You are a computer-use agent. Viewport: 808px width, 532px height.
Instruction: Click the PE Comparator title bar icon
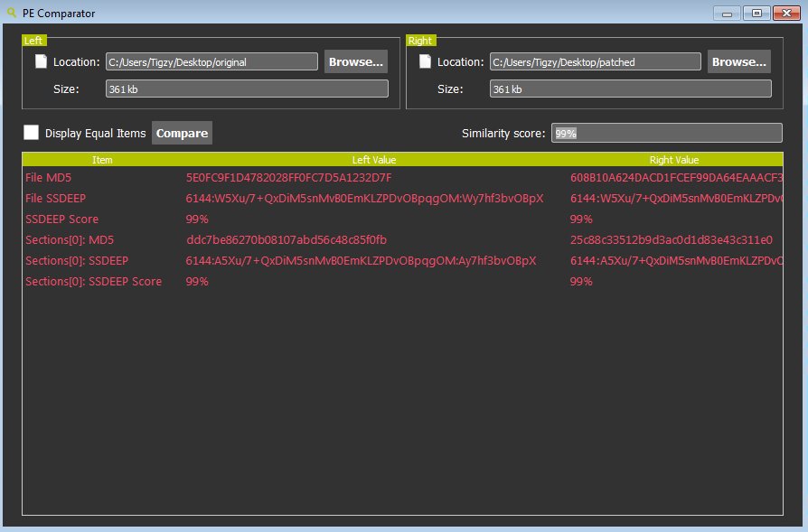click(12, 13)
